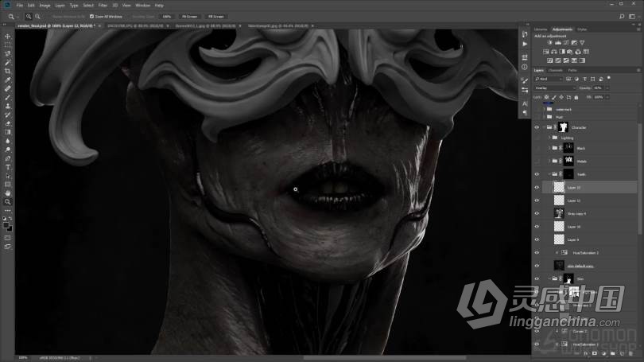The width and height of the screenshot is (644, 362).
Task: Select the Move tool
Action: click(x=7, y=37)
